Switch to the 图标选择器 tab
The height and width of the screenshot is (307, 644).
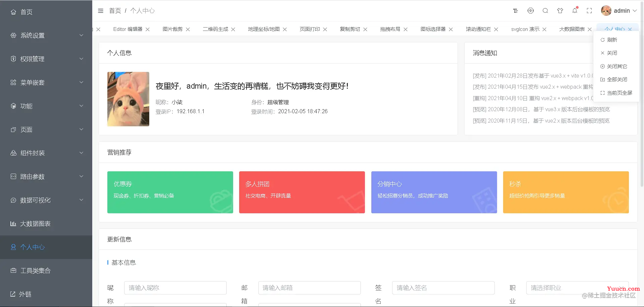pyautogui.click(x=433, y=29)
